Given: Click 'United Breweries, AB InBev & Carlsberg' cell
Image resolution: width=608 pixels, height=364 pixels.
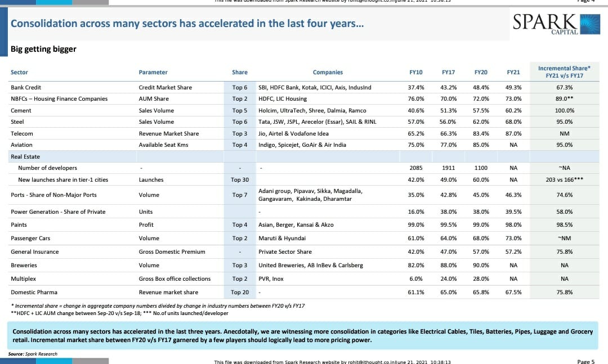Looking at the screenshot, I should pos(311,265).
